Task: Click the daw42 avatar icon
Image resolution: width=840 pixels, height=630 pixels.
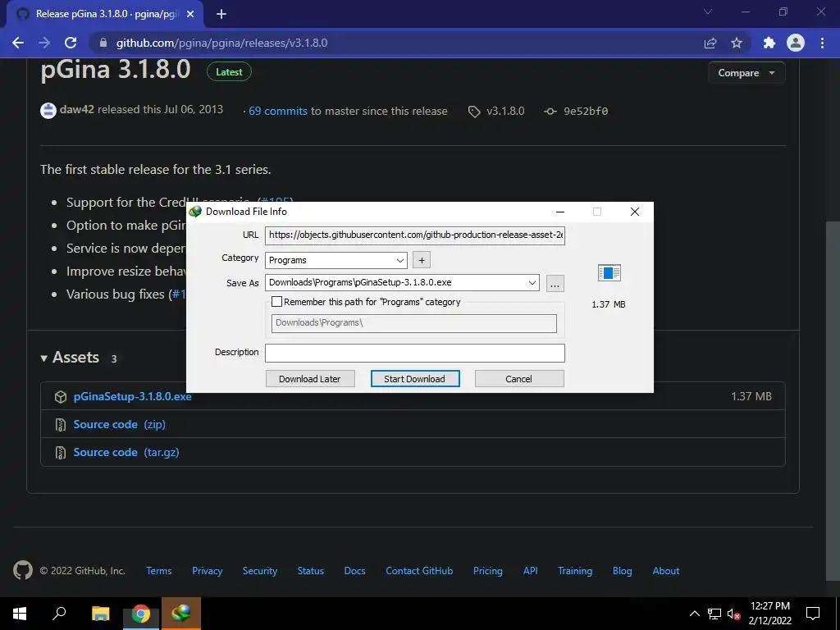Action: 48,111
